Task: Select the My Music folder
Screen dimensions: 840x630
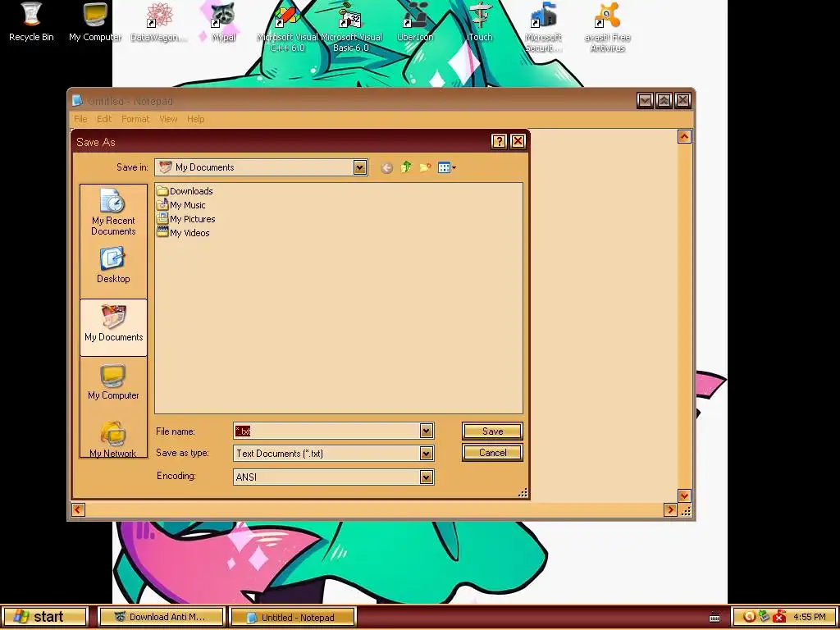Action: click(181, 205)
